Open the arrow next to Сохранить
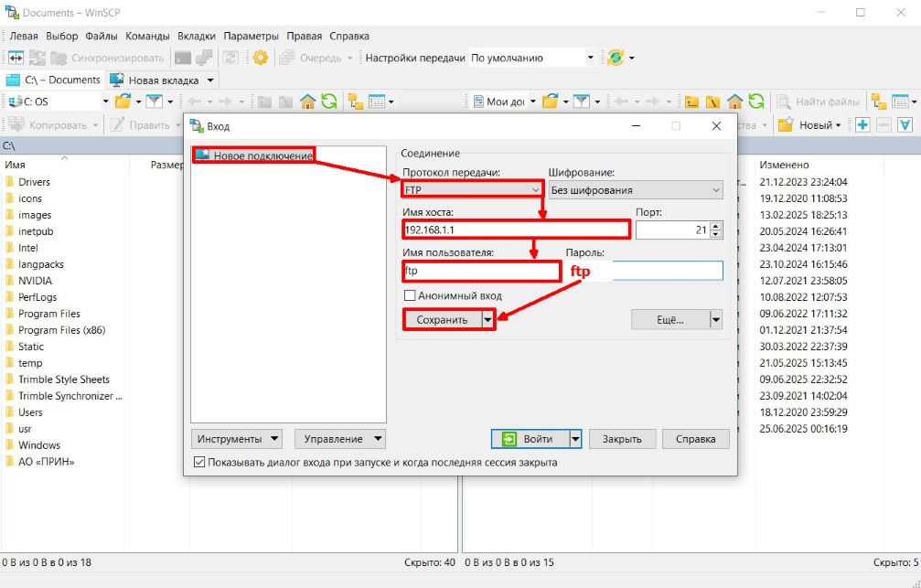The width and height of the screenshot is (921, 588). [x=488, y=320]
